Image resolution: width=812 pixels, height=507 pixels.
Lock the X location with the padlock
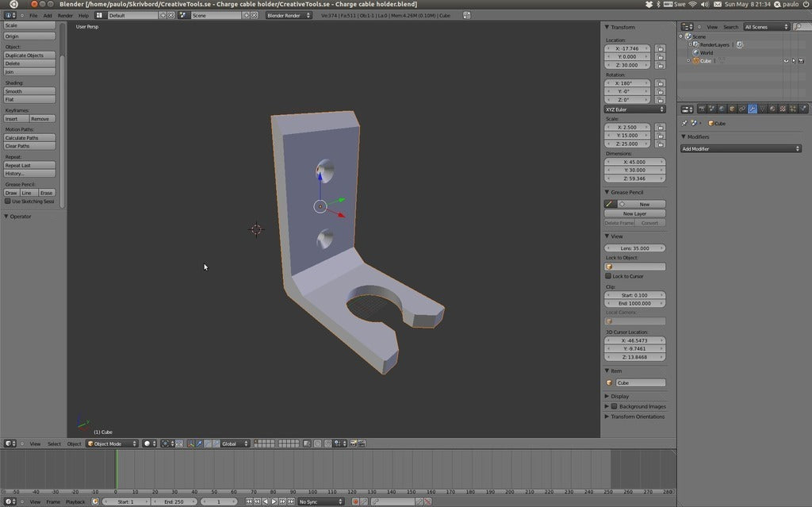coord(660,48)
